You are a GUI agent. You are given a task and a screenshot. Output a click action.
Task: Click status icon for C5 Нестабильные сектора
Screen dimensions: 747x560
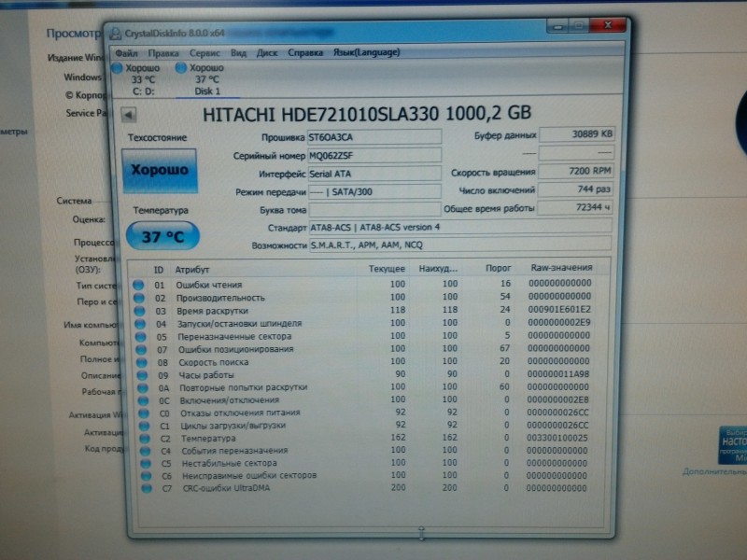point(146,463)
